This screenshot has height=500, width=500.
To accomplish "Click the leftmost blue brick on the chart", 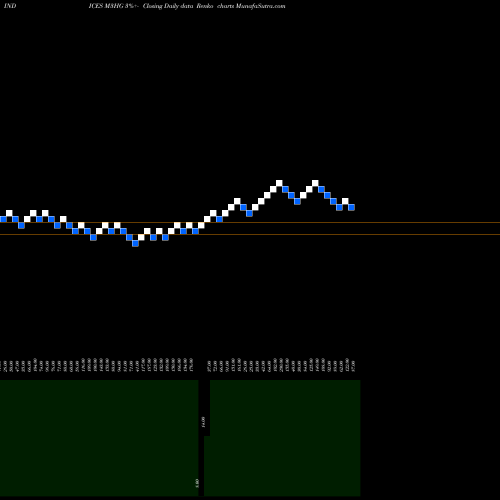I will [x=3, y=219].
